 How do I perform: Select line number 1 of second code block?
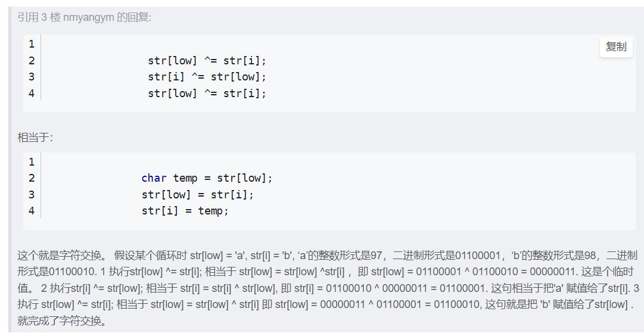point(32,162)
